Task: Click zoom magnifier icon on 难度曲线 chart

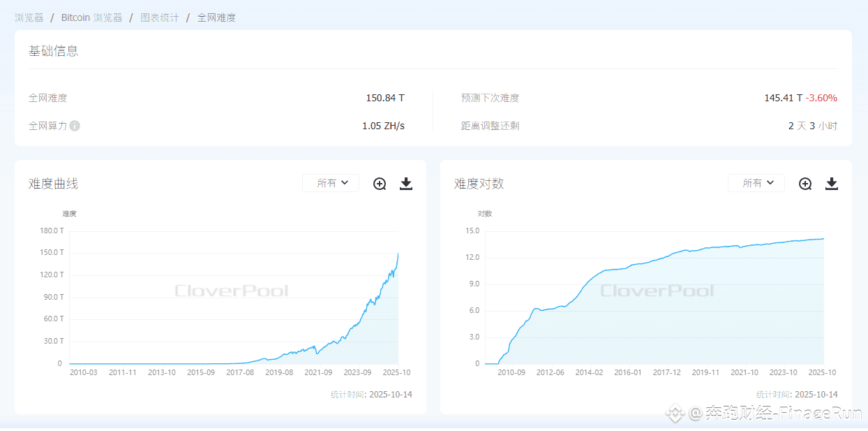Action: [380, 184]
